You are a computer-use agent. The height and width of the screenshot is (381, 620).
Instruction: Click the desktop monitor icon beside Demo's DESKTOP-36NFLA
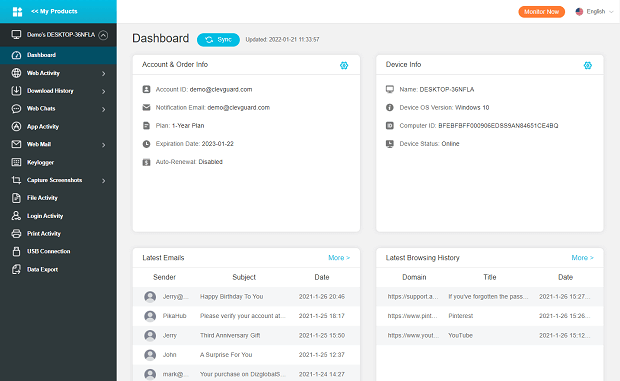[x=16, y=35]
